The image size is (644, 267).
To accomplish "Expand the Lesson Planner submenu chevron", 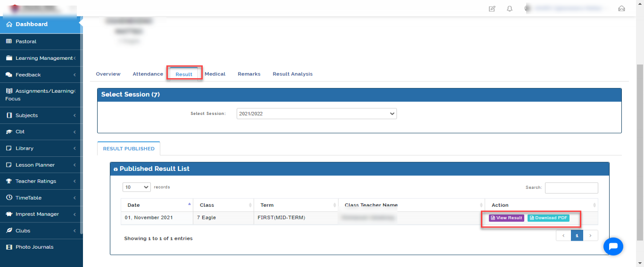I will pyautogui.click(x=74, y=165).
